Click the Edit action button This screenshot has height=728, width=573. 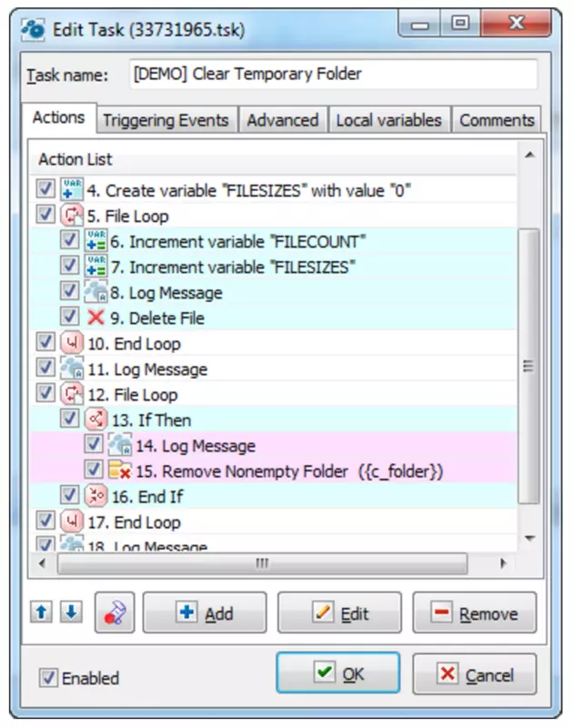click(339, 612)
